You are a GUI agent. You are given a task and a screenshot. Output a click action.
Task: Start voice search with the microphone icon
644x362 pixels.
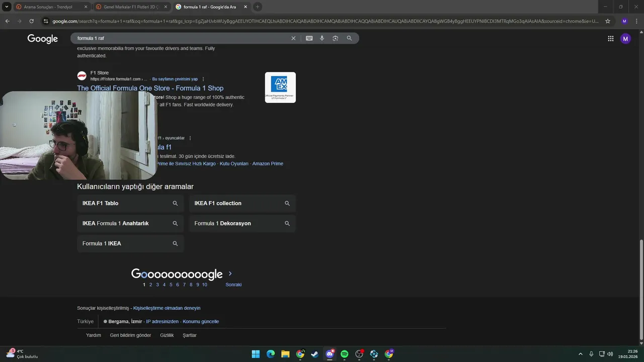tap(322, 38)
